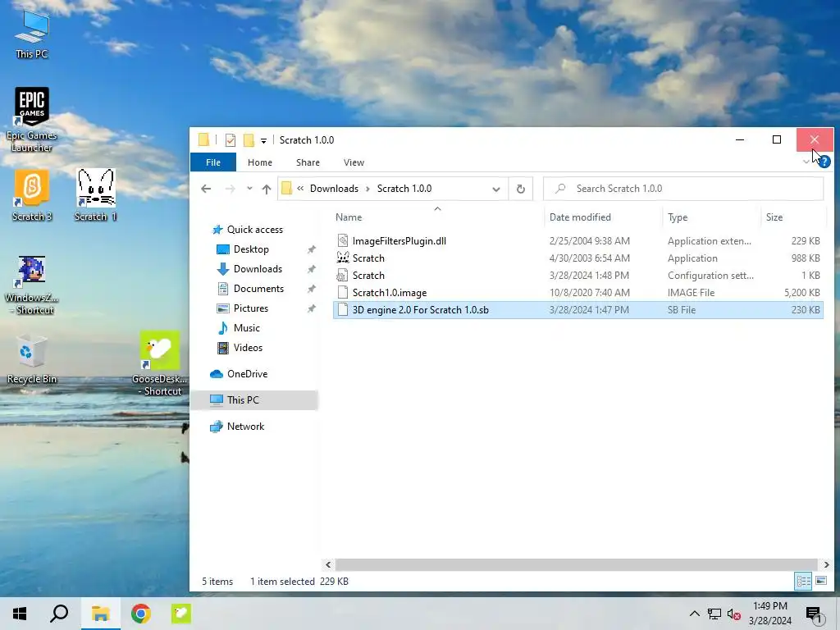Open the Home ribbon tab
Image resolution: width=840 pixels, height=630 pixels.
click(x=260, y=162)
